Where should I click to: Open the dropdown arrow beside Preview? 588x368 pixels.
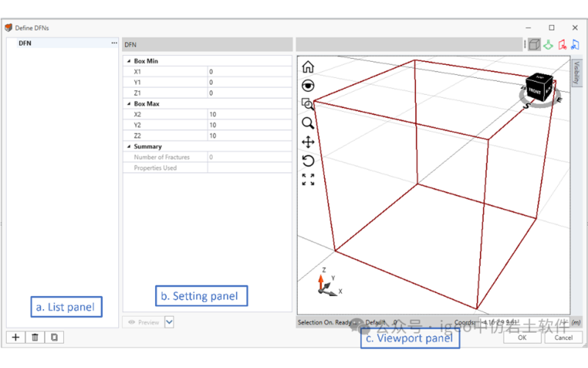[x=170, y=322]
